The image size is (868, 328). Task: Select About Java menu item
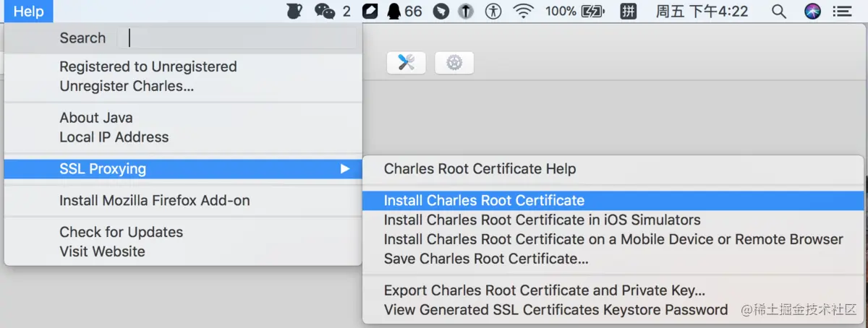[183, 118]
